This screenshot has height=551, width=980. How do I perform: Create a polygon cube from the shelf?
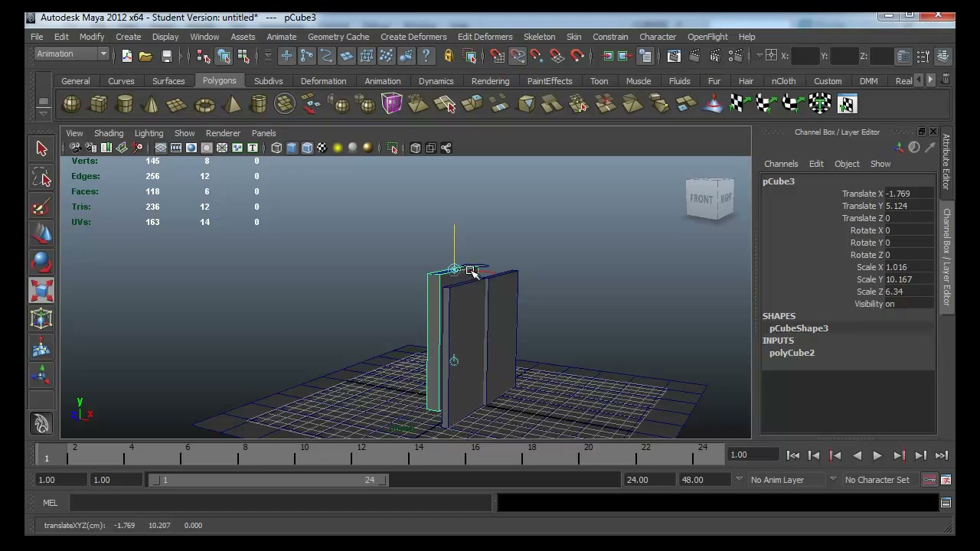(x=98, y=104)
